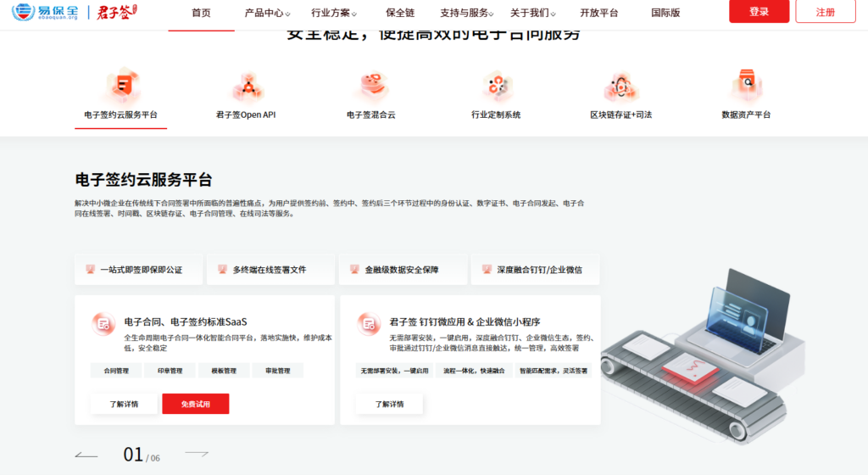Image resolution: width=868 pixels, height=475 pixels.
Task: Click the laptop conveyor belt illustration
Action: coord(703,355)
